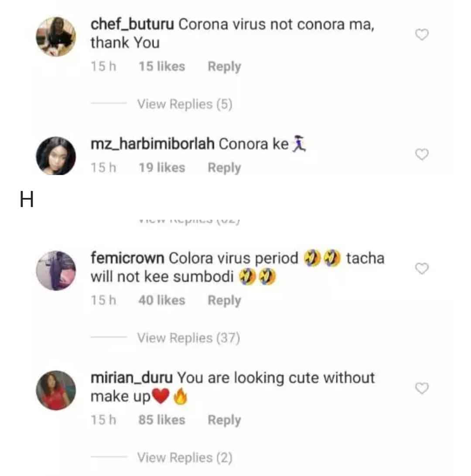Reply to mz_harbimiborlah's comment
The image size is (471, 476).
224,168
